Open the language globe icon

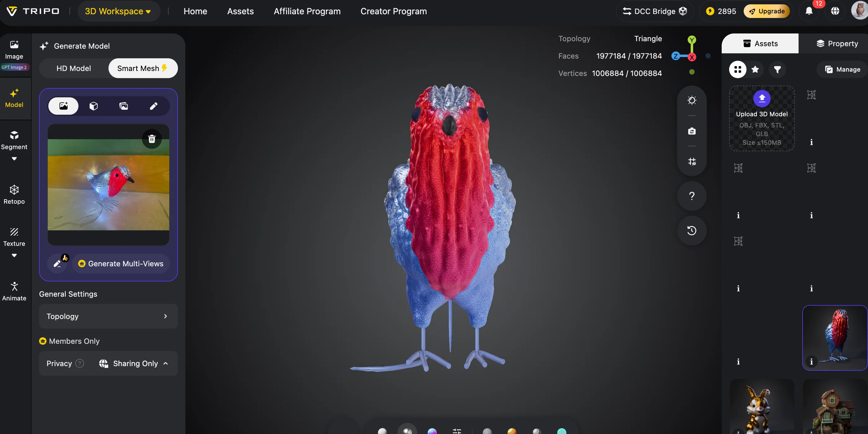tap(835, 11)
